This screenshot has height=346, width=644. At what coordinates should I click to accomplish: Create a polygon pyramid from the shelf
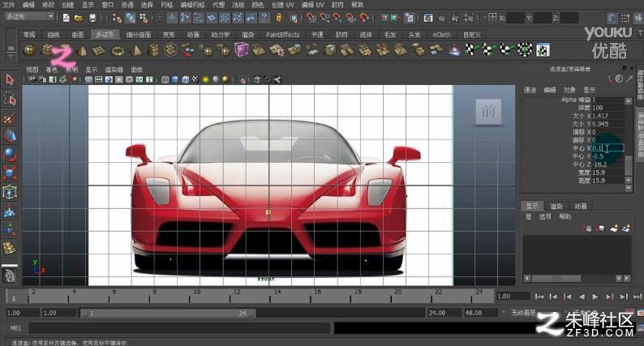click(x=135, y=50)
